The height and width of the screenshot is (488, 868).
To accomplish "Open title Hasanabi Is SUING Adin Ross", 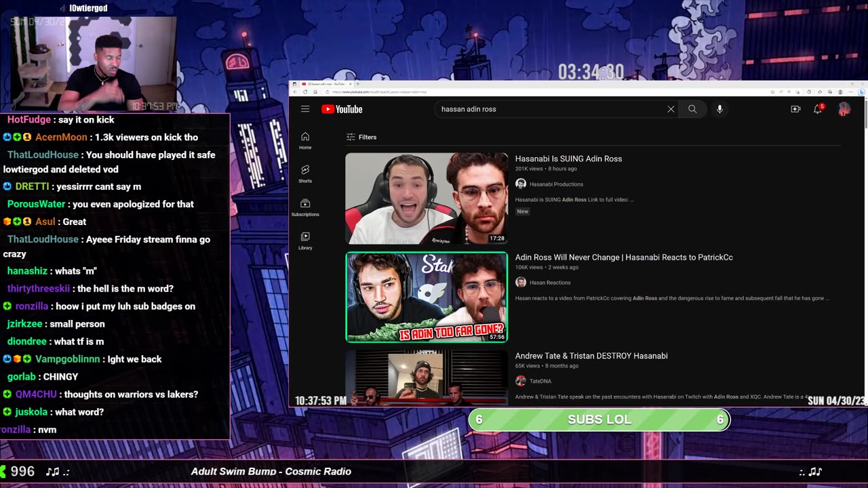I will [x=568, y=159].
